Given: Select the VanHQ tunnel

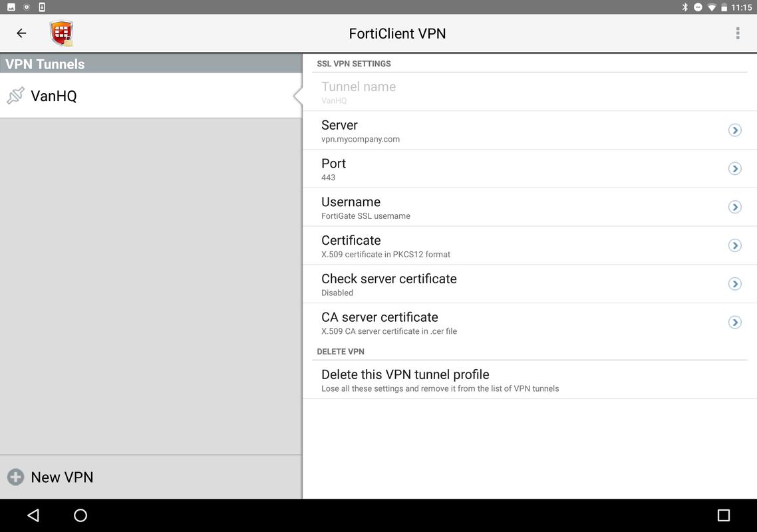Looking at the screenshot, I should (x=151, y=96).
